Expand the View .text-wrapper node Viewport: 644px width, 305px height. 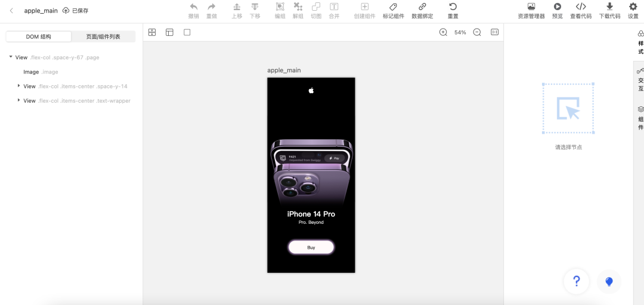pos(18,100)
